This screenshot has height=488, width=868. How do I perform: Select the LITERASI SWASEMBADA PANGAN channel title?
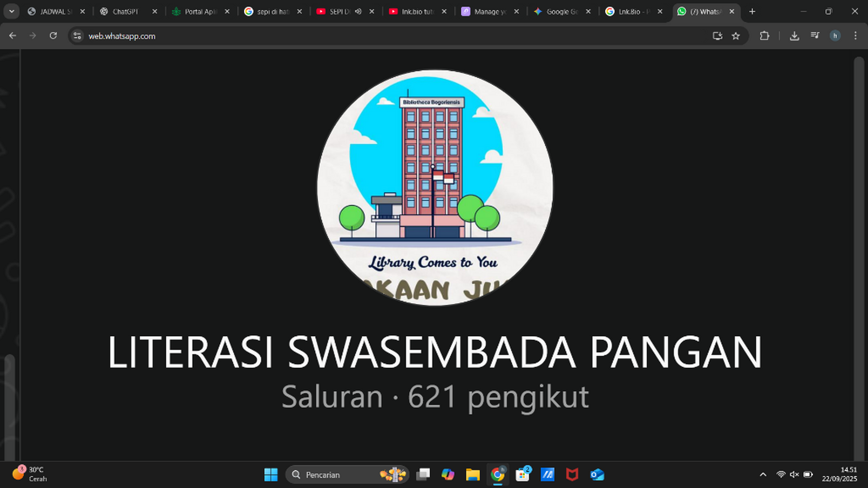click(435, 353)
